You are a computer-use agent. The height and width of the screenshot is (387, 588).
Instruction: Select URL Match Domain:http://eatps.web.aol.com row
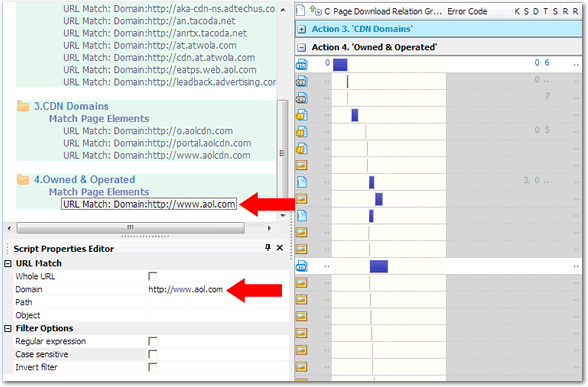(160, 70)
